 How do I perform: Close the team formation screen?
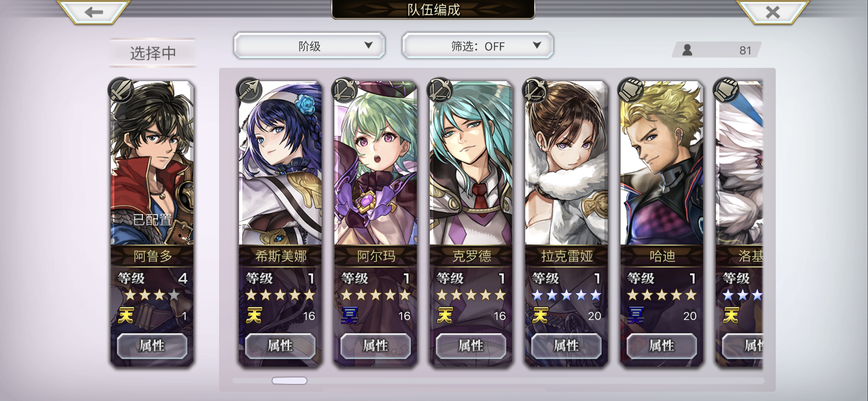click(772, 12)
